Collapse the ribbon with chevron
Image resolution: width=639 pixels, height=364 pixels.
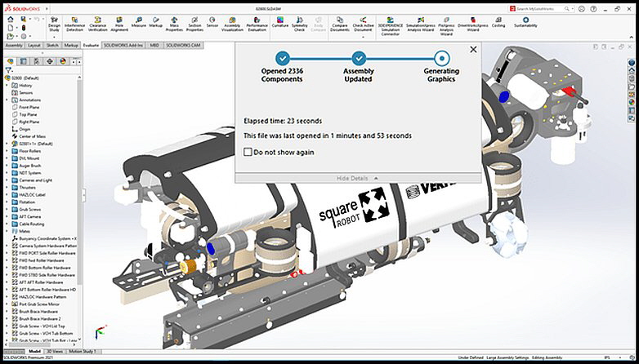(x=632, y=38)
